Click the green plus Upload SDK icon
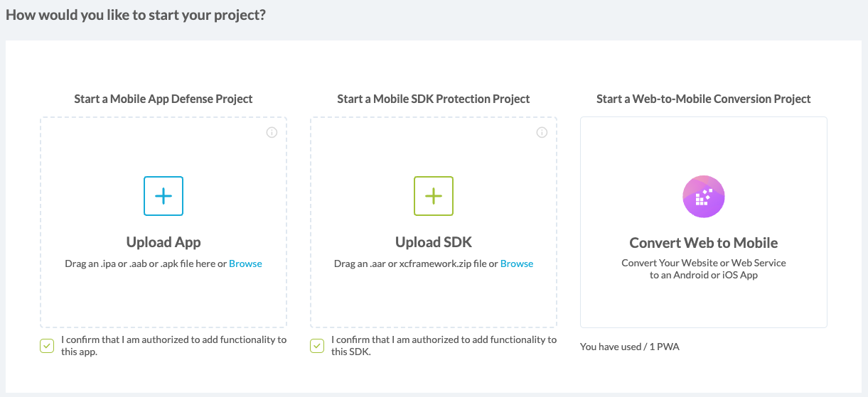868x397 pixels. coord(434,196)
